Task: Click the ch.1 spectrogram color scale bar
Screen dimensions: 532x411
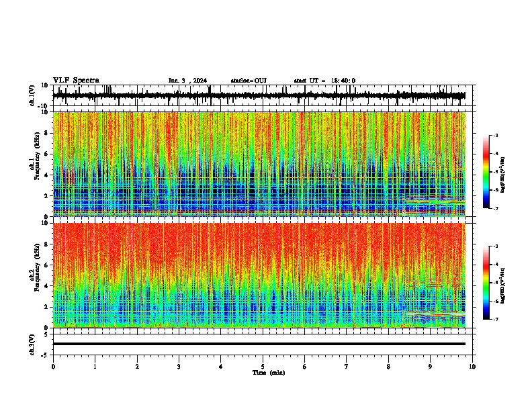Action: click(x=486, y=172)
